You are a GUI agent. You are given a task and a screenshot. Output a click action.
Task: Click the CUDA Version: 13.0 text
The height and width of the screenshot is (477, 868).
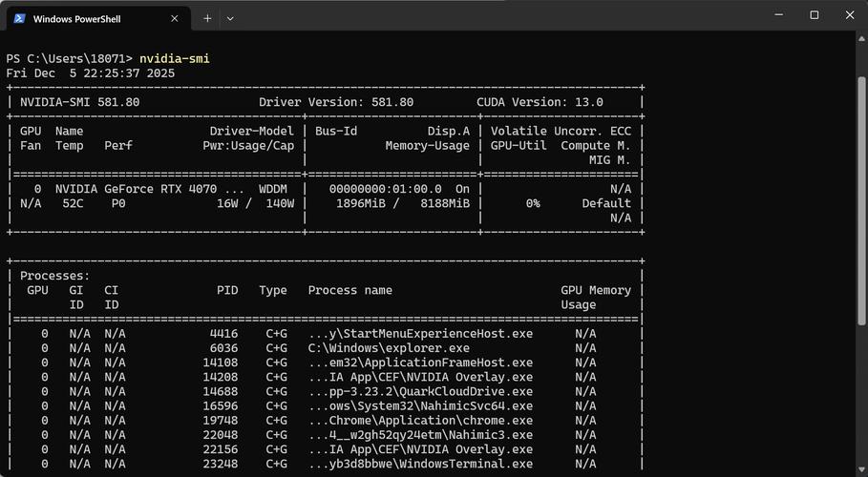point(540,102)
